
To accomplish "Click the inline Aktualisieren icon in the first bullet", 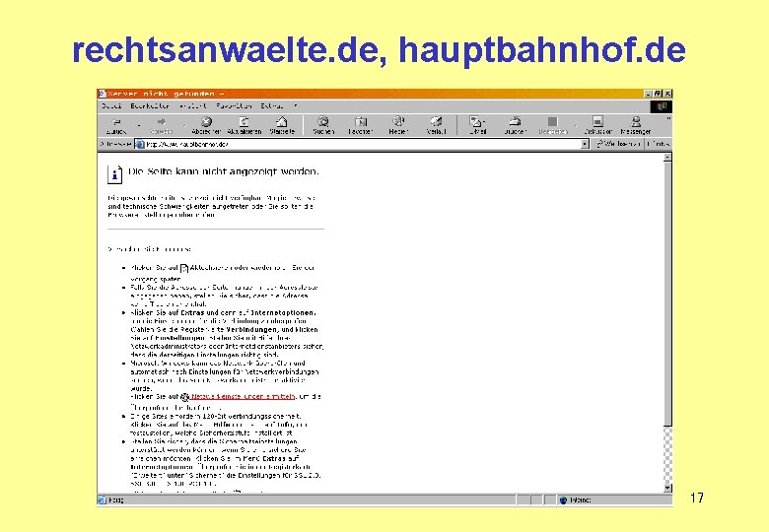I will [x=184, y=268].
